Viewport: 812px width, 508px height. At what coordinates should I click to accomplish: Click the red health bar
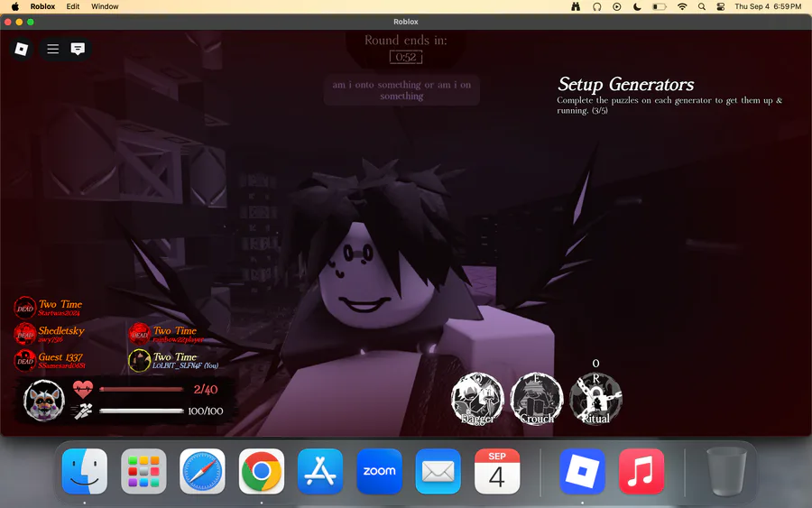tap(142, 389)
